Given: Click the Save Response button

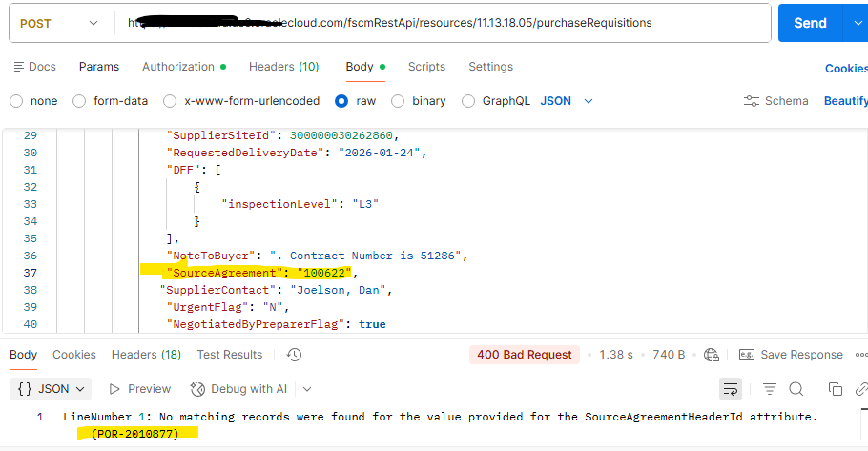Looking at the screenshot, I should point(792,355).
